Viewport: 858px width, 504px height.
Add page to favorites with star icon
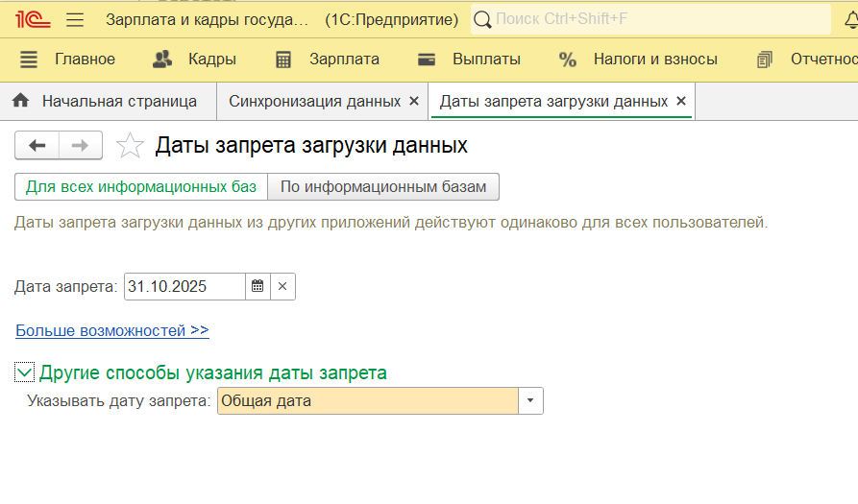pyautogui.click(x=130, y=146)
